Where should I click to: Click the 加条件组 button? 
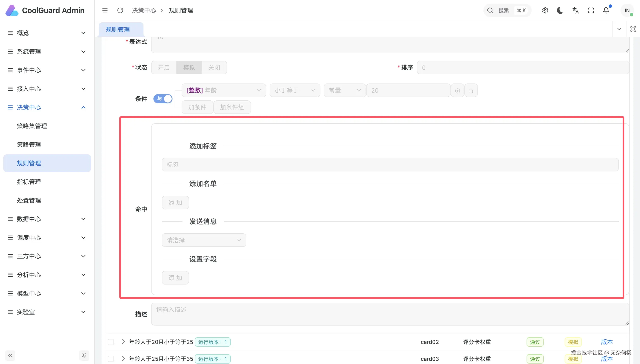232,107
